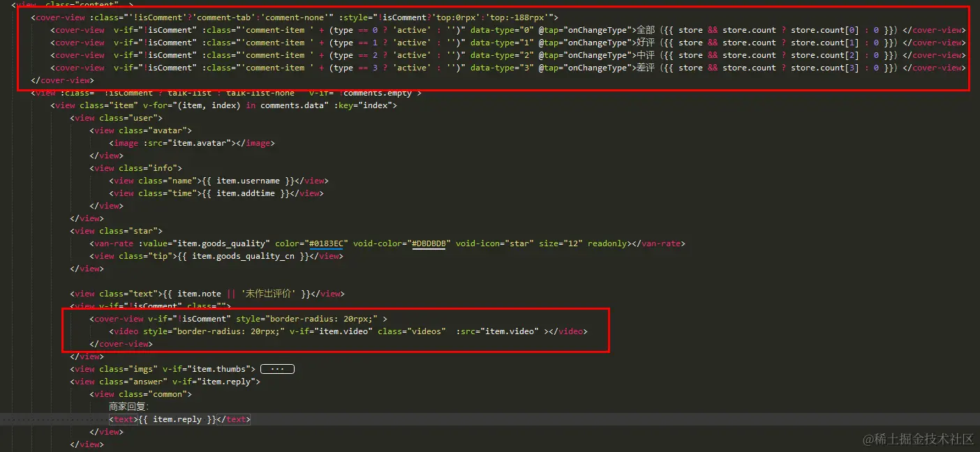Click the 全部 label text
980x452 pixels.
point(644,30)
